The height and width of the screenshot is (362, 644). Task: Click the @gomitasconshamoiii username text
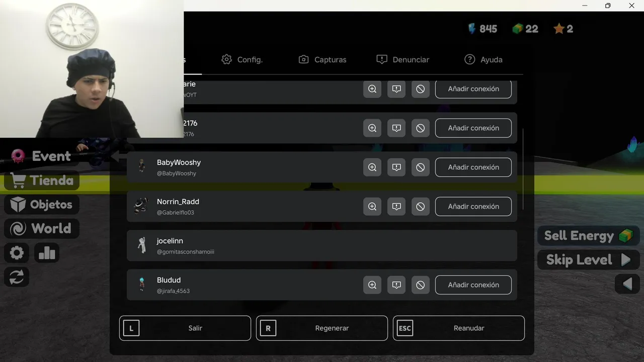click(x=185, y=252)
